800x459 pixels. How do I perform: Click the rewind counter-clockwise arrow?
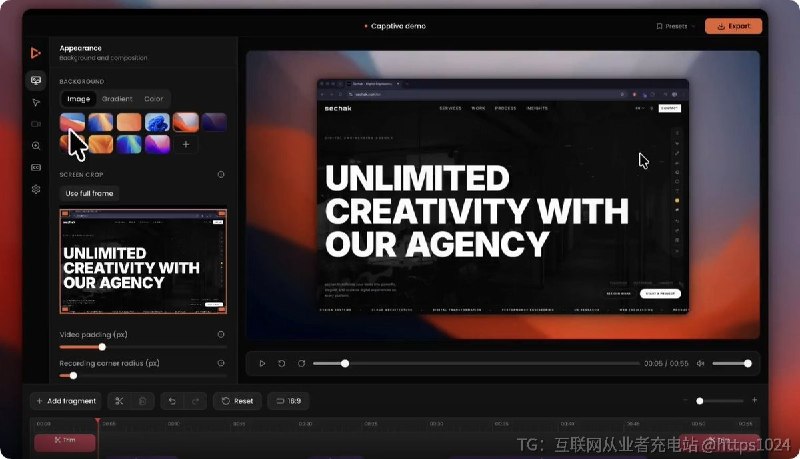click(x=282, y=364)
